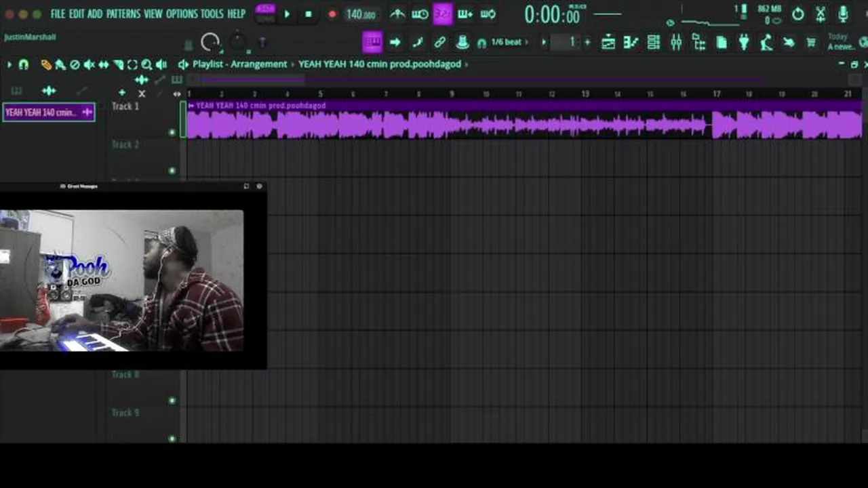Click the pages icon next to plug icon

722,43
